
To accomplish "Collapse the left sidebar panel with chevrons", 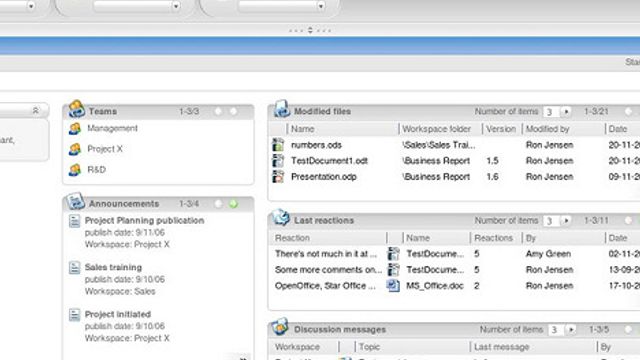I will click(36, 111).
